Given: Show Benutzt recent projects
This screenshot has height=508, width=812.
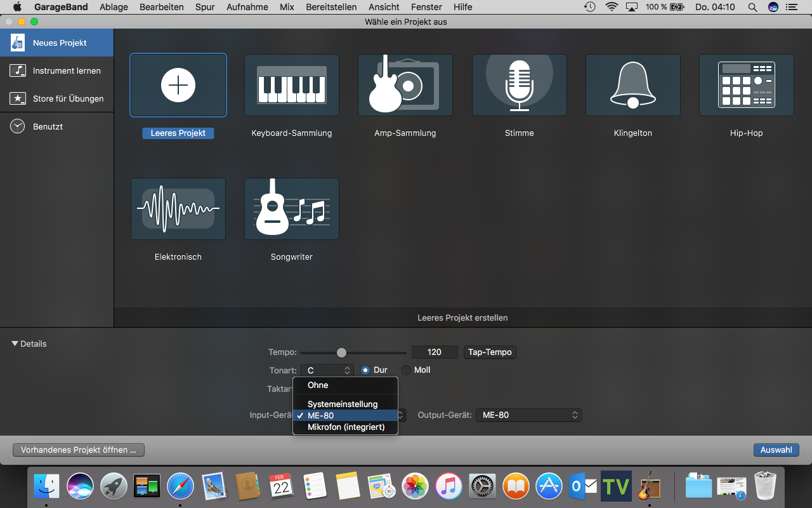Looking at the screenshot, I should click(57, 126).
